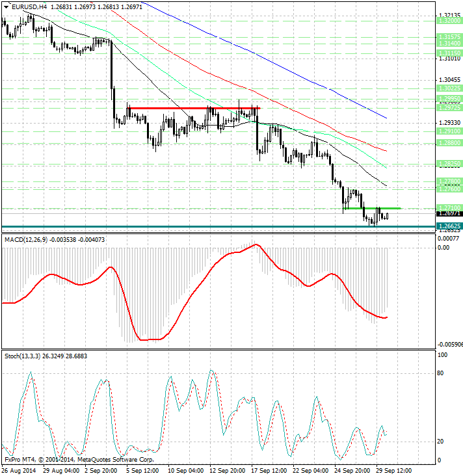Click the 5 Sep 12:00 time label
The width and height of the screenshot is (463, 476).
coord(142,471)
